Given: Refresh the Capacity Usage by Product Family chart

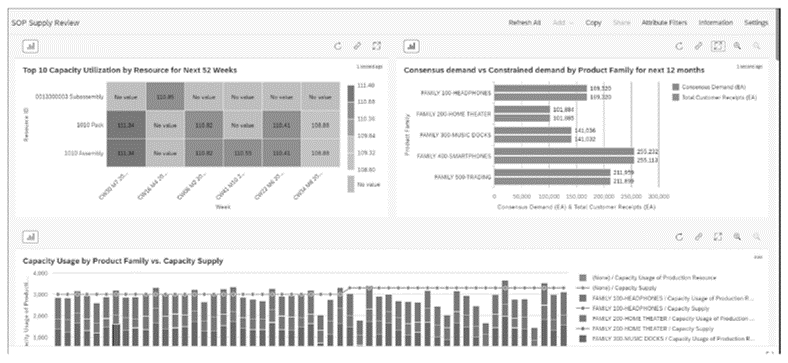Looking at the screenshot, I should (x=679, y=236).
